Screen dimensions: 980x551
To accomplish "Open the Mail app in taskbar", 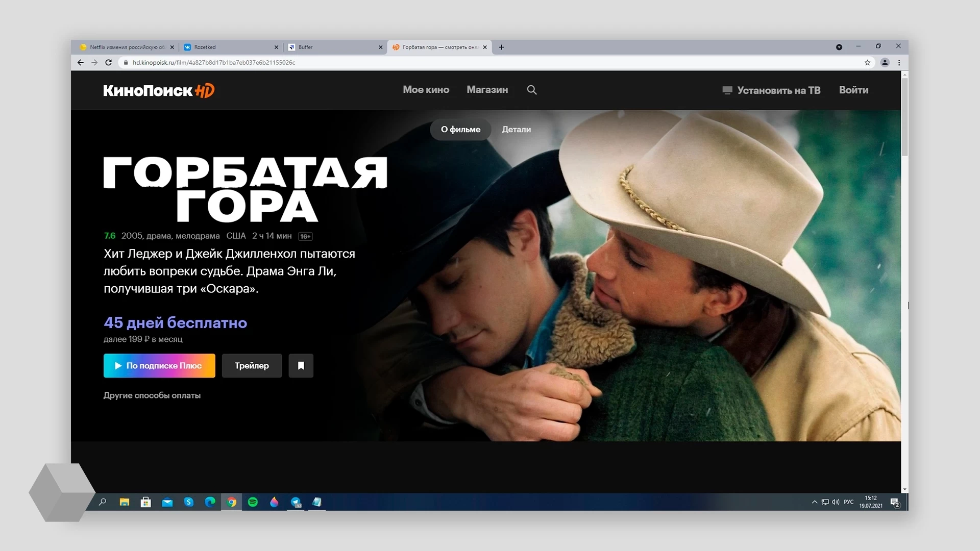I will 167,502.
